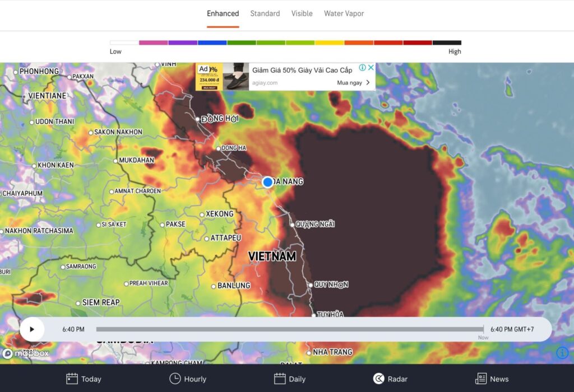Viewport: 574px width, 392px height.
Task: Open the agiay.com ad link
Action: click(x=265, y=83)
